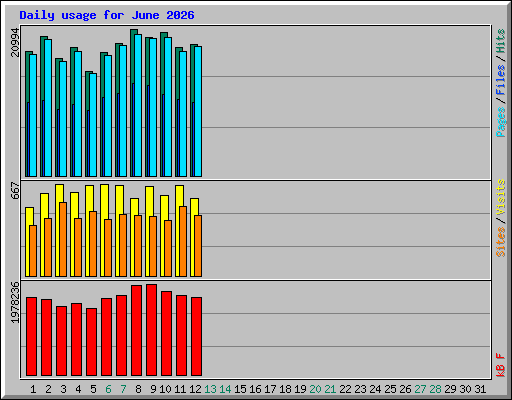Select green weekend day 6 label
The width and height of the screenshot is (512, 400).
(x=108, y=389)
